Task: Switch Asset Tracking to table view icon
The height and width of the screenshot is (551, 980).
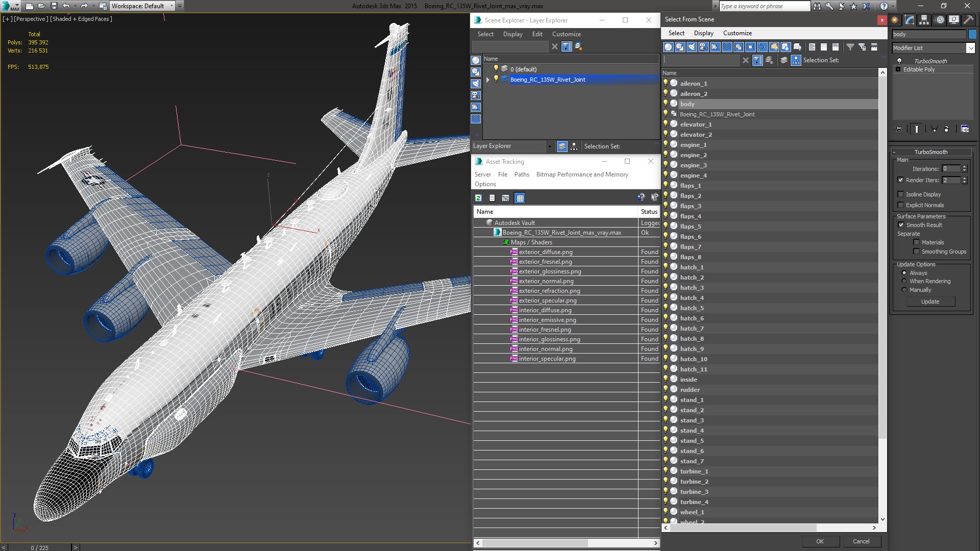Action: (x=520, y=198)
